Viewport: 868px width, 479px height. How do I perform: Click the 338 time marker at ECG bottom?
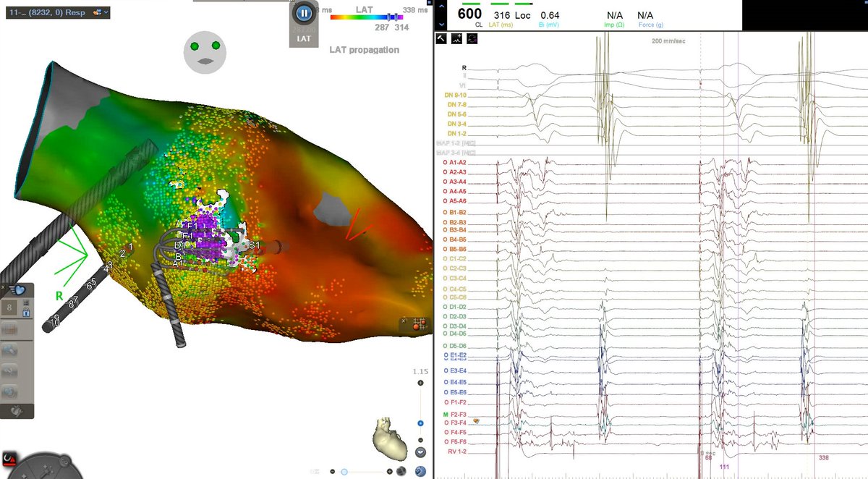coord(823,458)
